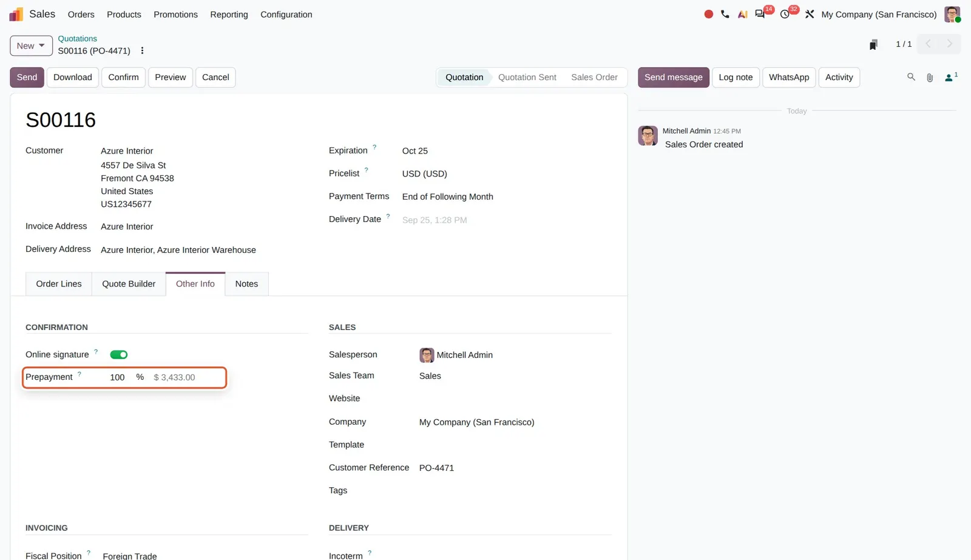Click the Log note button
The height and width of the screenshot is (560, 971).
coord(736,78)
